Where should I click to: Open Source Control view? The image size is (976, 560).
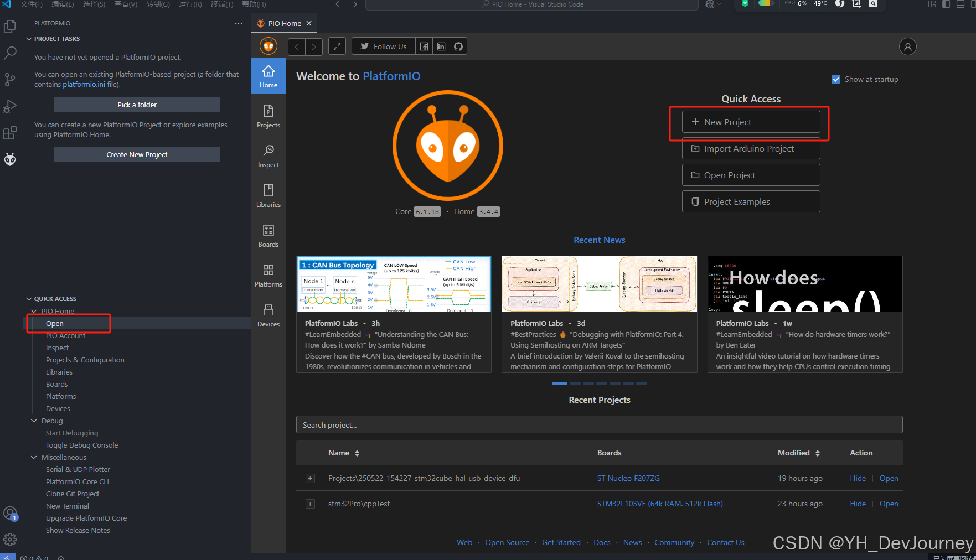click(x=10, y=79)
